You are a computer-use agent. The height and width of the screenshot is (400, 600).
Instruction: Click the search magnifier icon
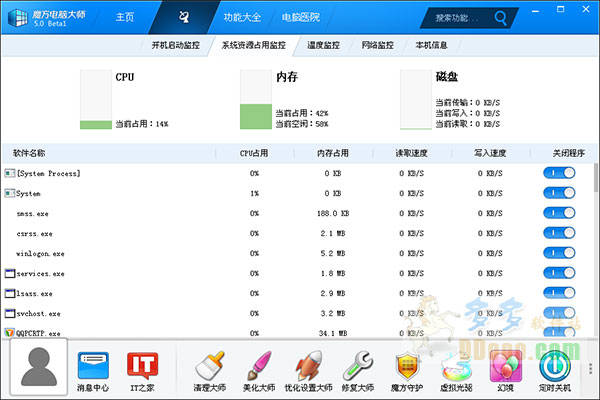click(500, 17)
